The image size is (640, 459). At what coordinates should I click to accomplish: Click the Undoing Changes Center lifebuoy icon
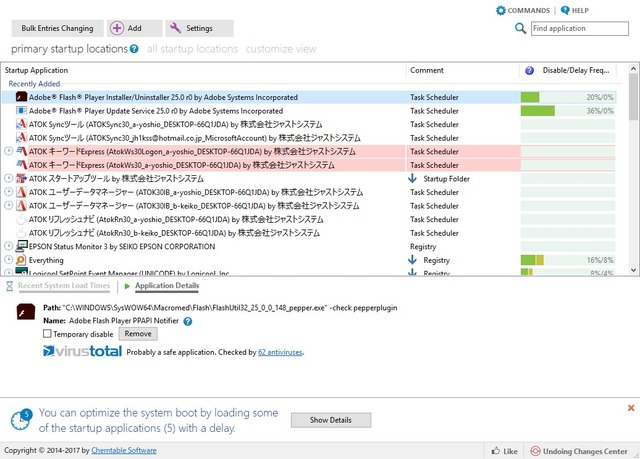click(535, 451)
